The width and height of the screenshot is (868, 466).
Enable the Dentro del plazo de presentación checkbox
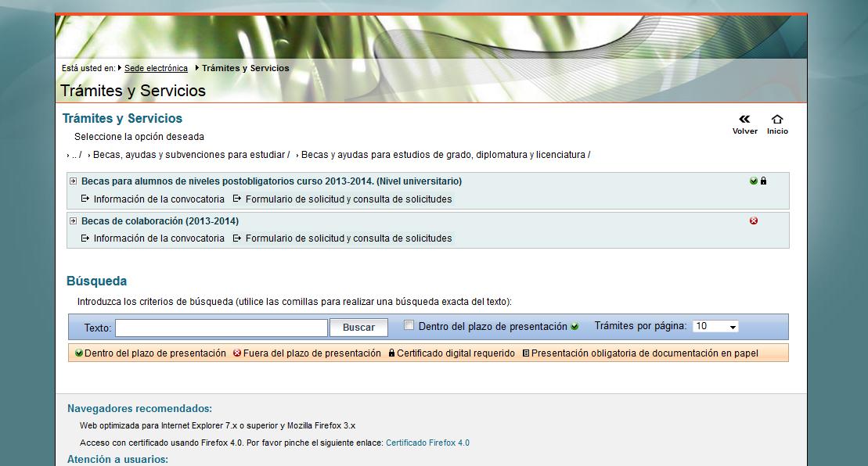point(409,325)
